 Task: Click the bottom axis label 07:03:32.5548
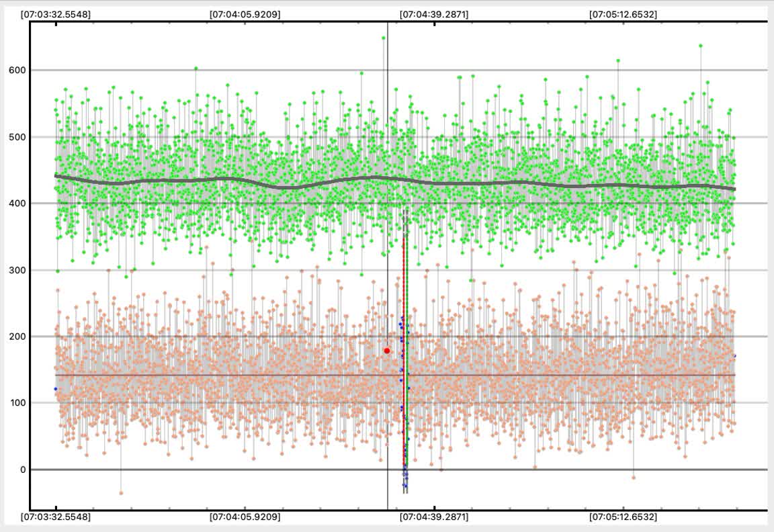55,517
